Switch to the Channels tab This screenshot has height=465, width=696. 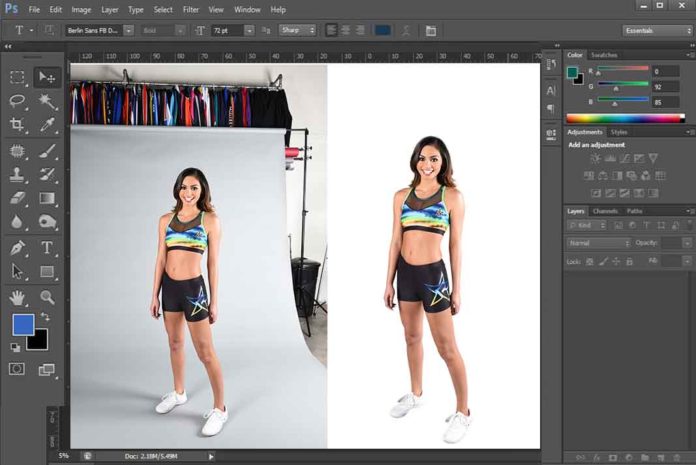coord(605,211)
